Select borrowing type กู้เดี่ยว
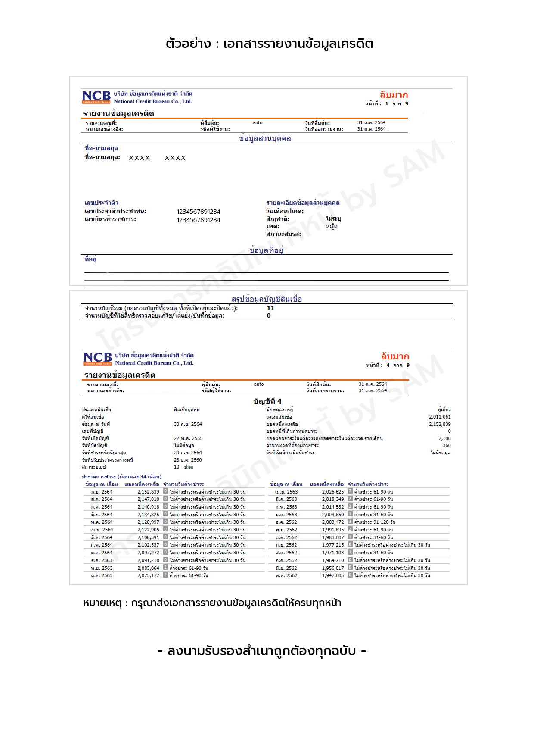The height and width of the screenshot is (756, 534). point(444,409)
